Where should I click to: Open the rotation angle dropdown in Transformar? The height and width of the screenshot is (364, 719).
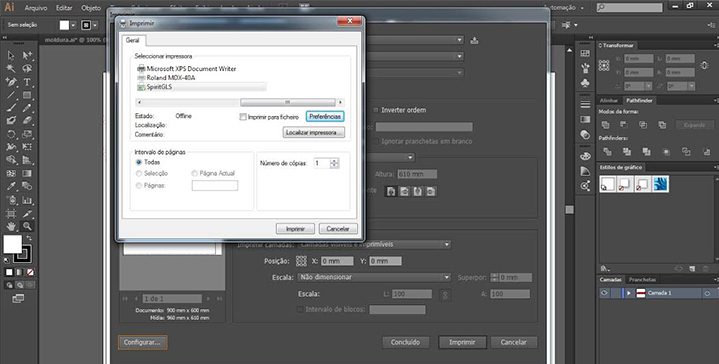(648, 86)
